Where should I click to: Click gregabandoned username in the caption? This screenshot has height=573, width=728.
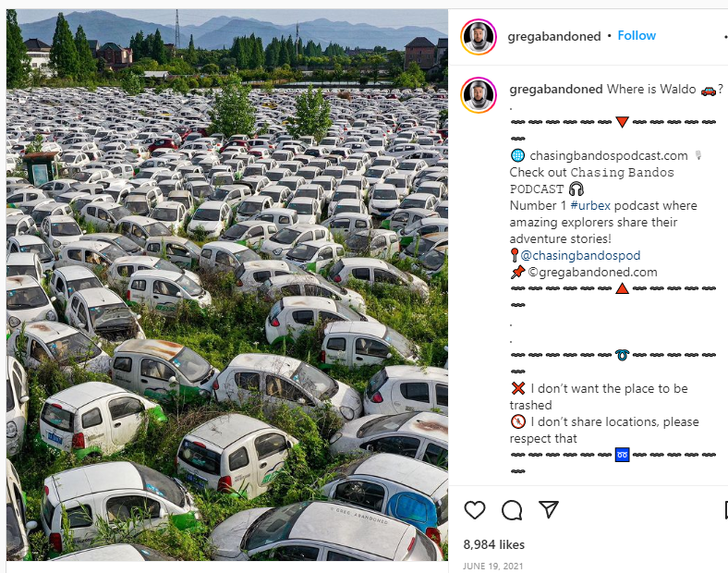point(556,89)
